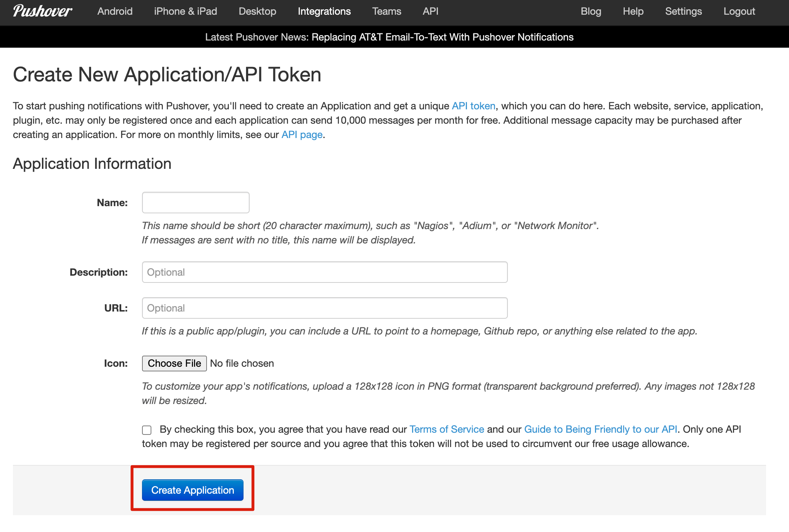
Task: Open Guide to Being Friendly to our API
Action: coord(601,429)
